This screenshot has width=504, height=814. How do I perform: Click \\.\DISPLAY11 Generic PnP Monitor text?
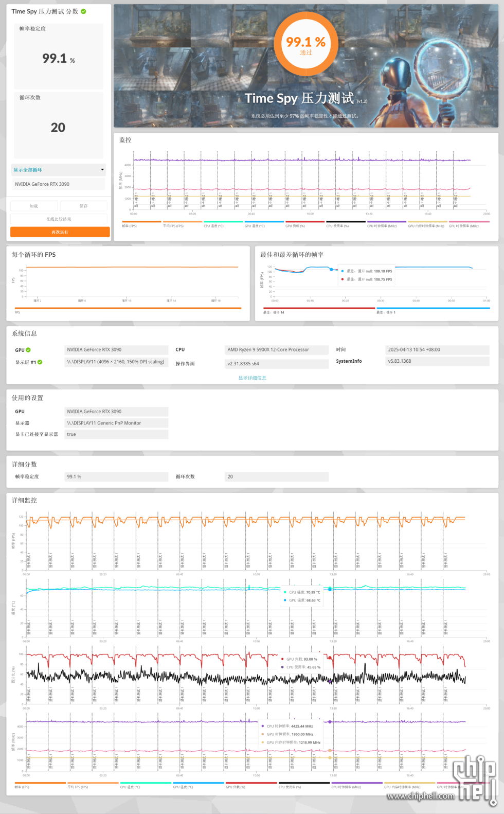(x=104, y=423)
